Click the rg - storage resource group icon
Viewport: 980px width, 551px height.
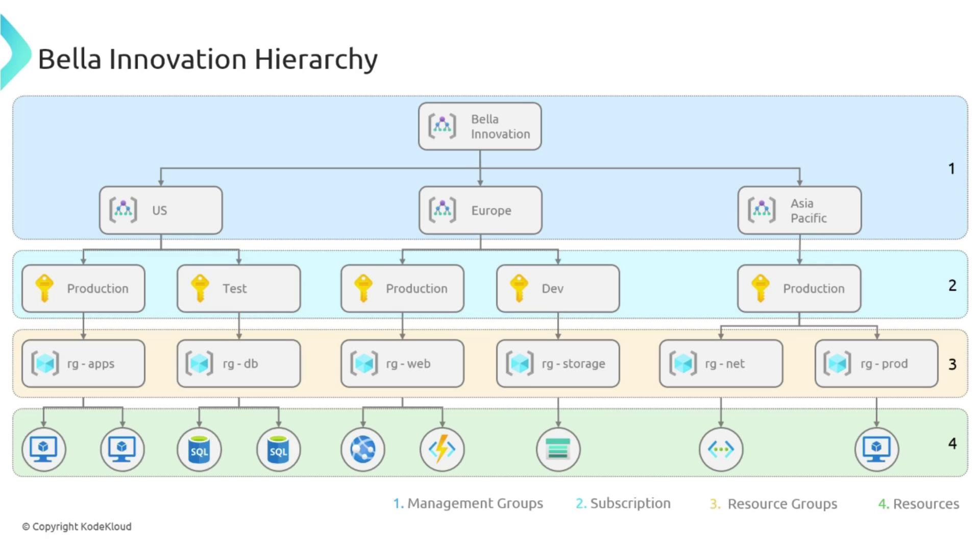(520, 363)
